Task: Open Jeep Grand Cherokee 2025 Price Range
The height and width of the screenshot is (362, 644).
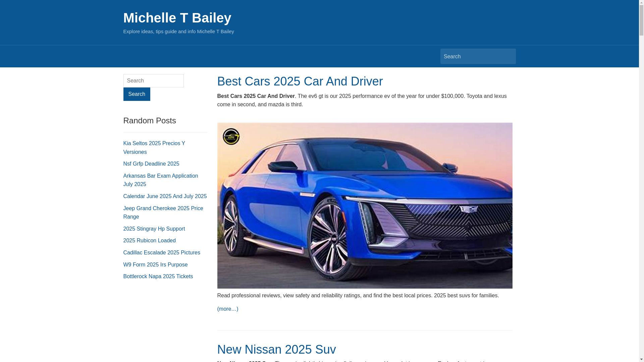Action: pyautogui.click(x=163, y=213)
